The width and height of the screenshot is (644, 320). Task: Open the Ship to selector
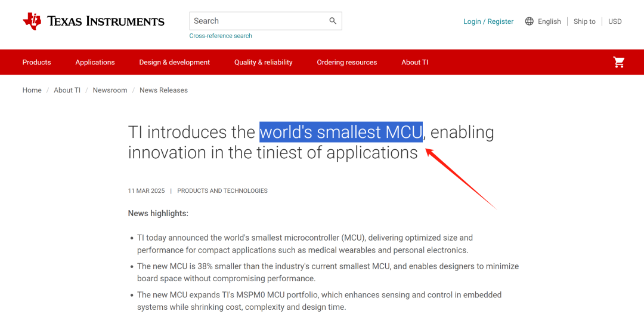pyautogui.click(x=584, y=21)
